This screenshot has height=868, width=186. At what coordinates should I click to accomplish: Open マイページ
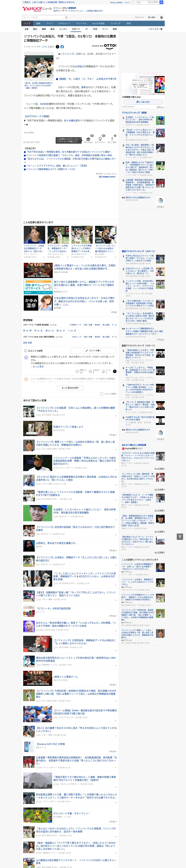tap(139, 18)
